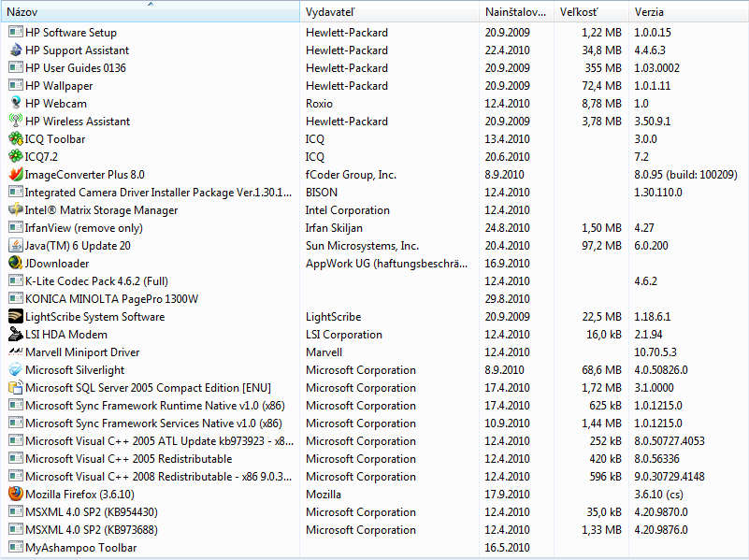Click the K-Lite Codec Pack icon
749x560 pixels.
click(16, 280)
